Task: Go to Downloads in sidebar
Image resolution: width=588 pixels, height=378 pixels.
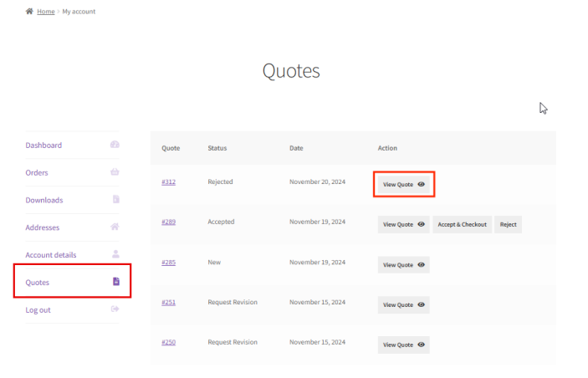Action: [43, 200]
